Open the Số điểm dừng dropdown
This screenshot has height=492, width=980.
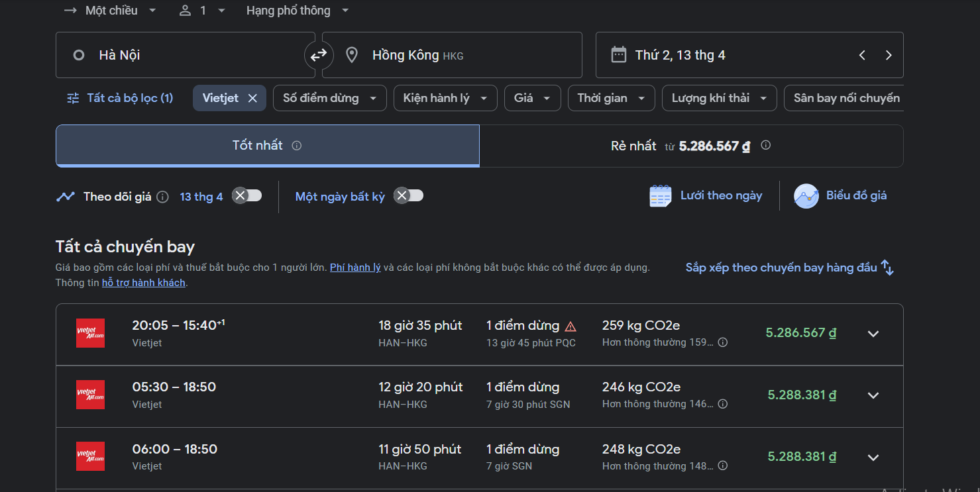click(329, 98)
